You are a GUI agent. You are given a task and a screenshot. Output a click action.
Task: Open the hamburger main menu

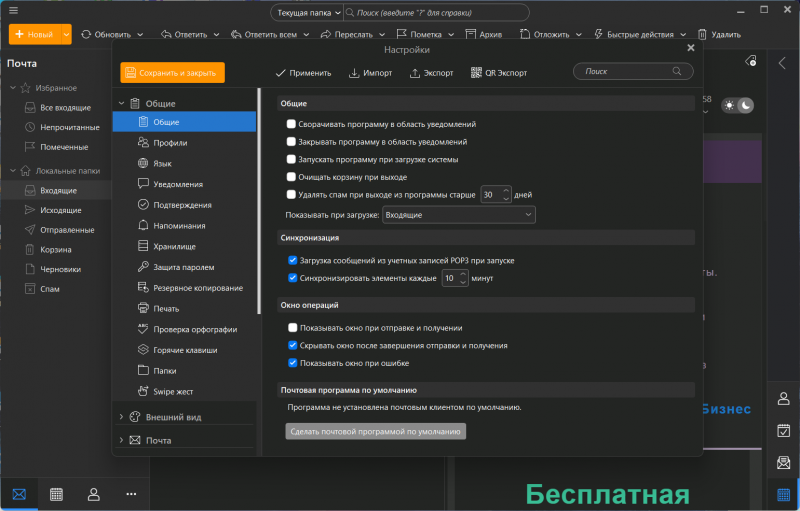point(13,10)
